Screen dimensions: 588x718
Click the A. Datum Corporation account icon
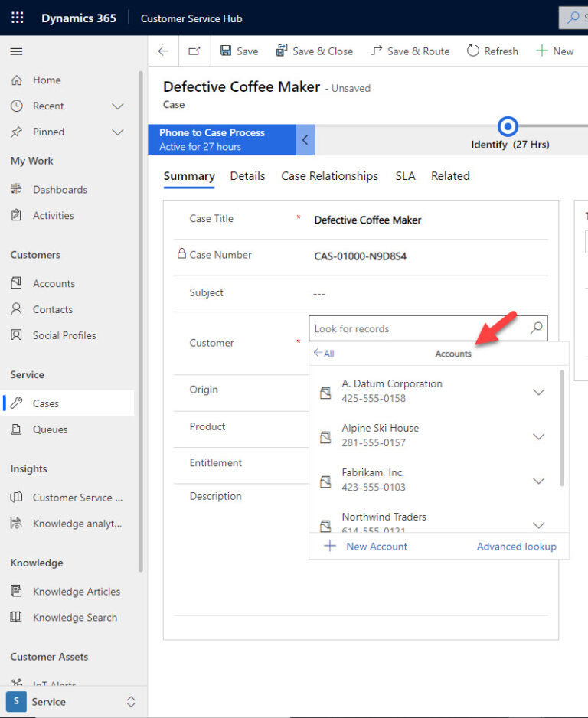coord(325,393)
